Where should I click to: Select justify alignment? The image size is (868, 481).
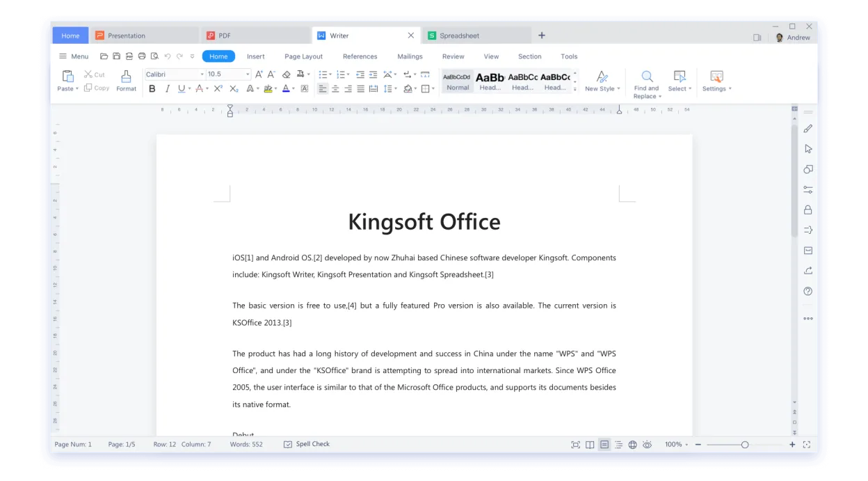[x=360, y=89]
